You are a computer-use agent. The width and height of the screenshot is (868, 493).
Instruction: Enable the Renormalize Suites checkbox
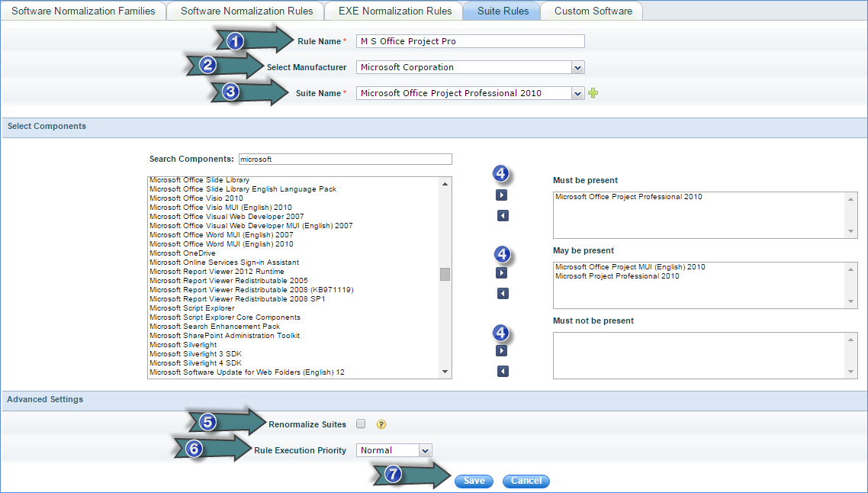(x=361, y=424)
